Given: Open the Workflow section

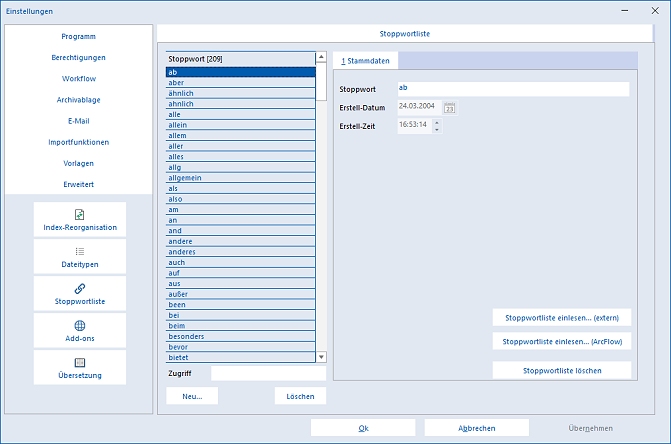Looking at the screenshot, I should point(79,79).
